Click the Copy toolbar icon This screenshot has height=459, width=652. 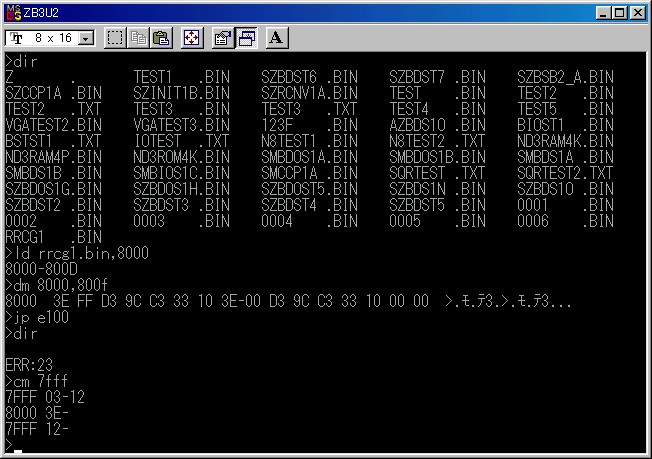pyautogui.click(x=138, y=38)
